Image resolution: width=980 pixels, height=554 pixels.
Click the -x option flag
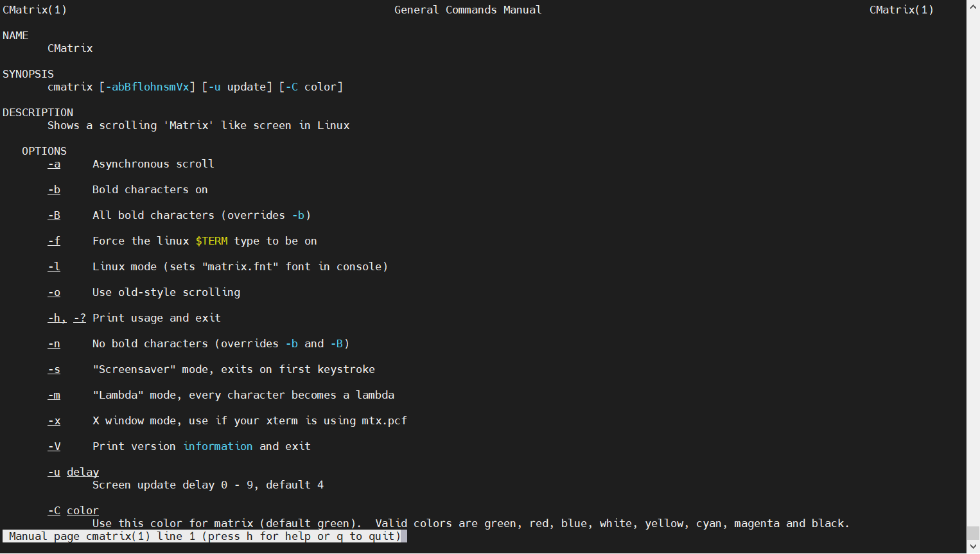[x=54, y=420]
